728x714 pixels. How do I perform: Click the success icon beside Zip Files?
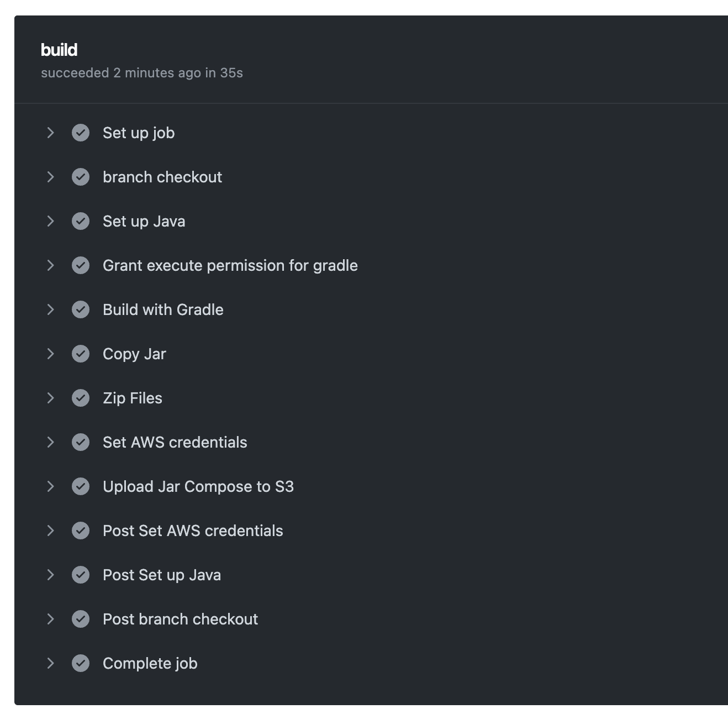(81, 398)
